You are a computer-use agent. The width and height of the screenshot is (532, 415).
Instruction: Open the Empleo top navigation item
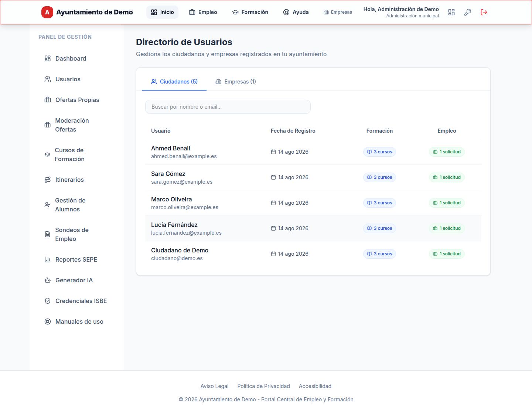pyautogui.click(x=203, y=12)
